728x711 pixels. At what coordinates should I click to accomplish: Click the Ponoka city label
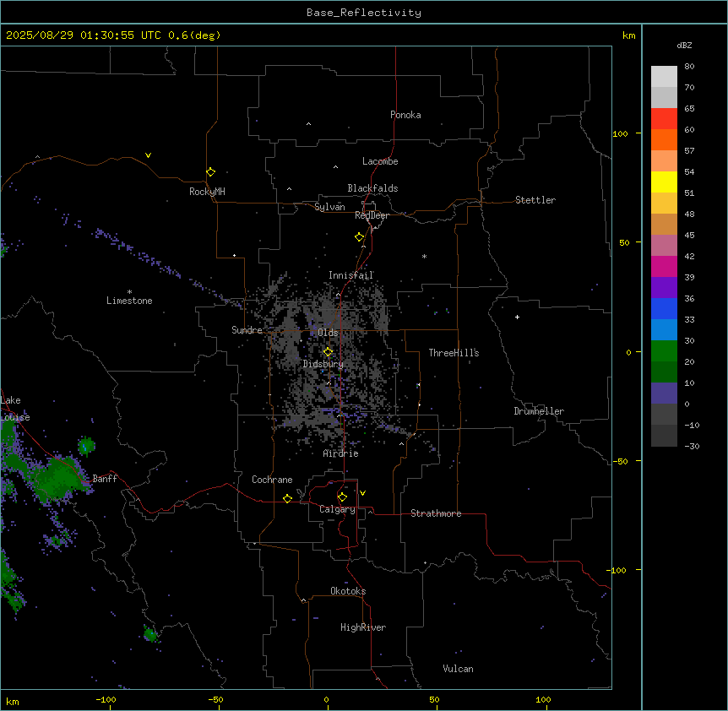click(405, 115)
